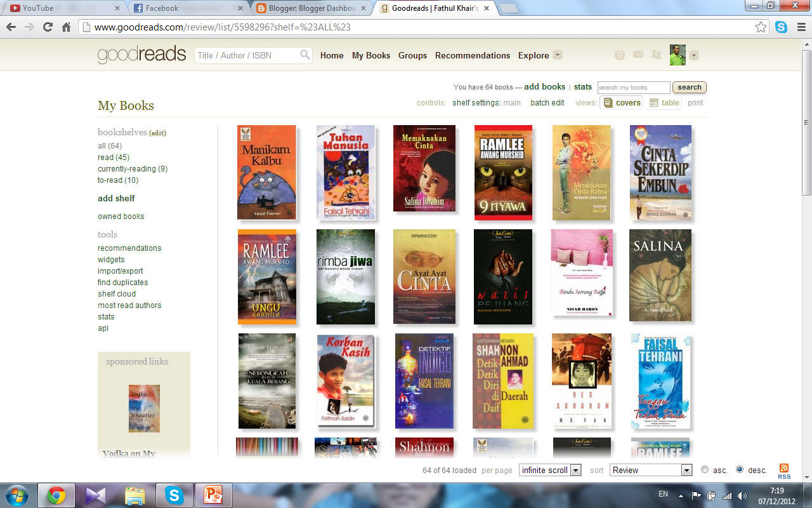This screenshot has height=508, width=812.
Task: Open the sort by Review dropdown
Action: pos(651,470)
